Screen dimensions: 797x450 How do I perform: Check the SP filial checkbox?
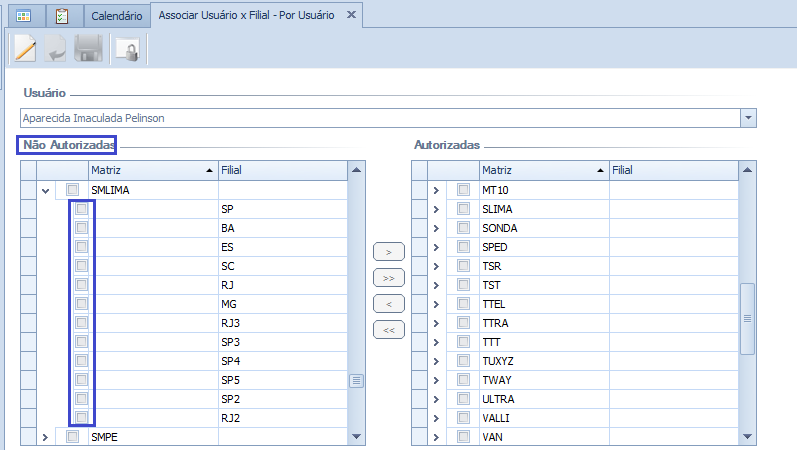82,210
